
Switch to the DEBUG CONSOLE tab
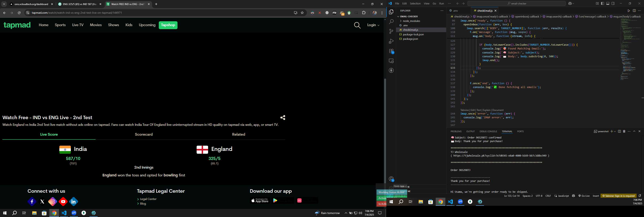click(488, 131)
